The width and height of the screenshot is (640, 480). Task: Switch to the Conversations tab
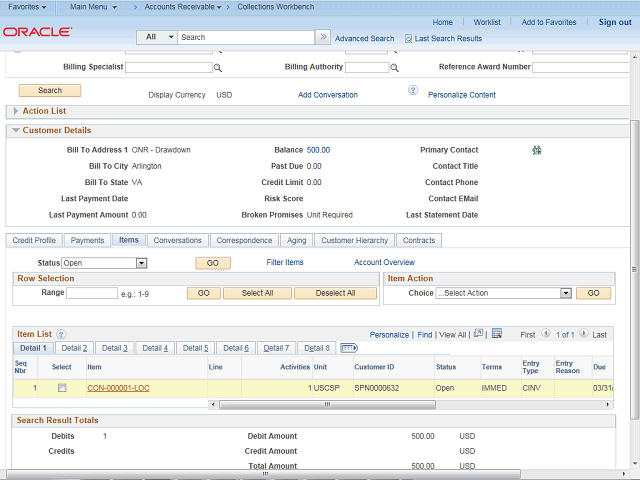coord(177,240)
